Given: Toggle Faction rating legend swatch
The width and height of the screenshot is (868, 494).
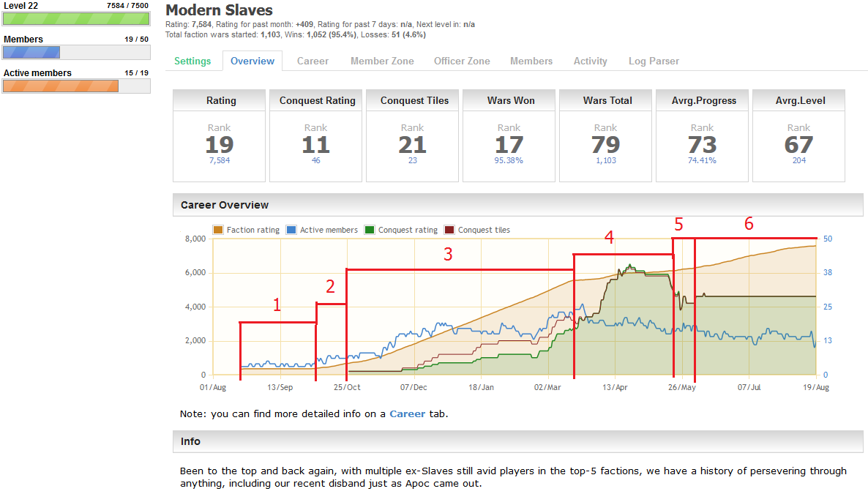Looking at the screenshot, I should point(218,230).
